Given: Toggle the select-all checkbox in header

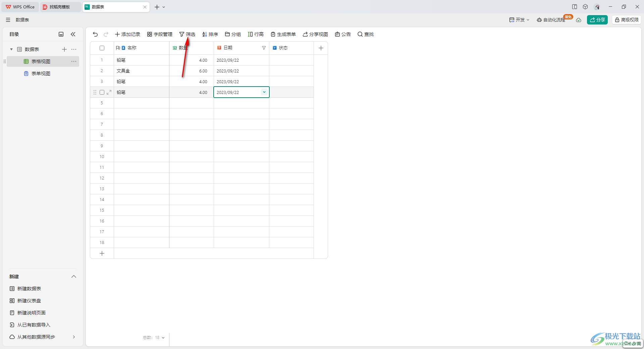Looking at the screenshot, I should (x=102, y=48).
